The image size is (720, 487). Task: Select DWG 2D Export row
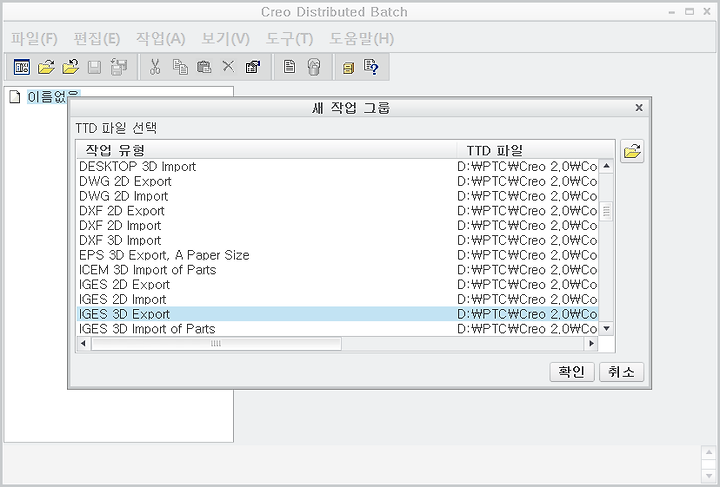338,181
